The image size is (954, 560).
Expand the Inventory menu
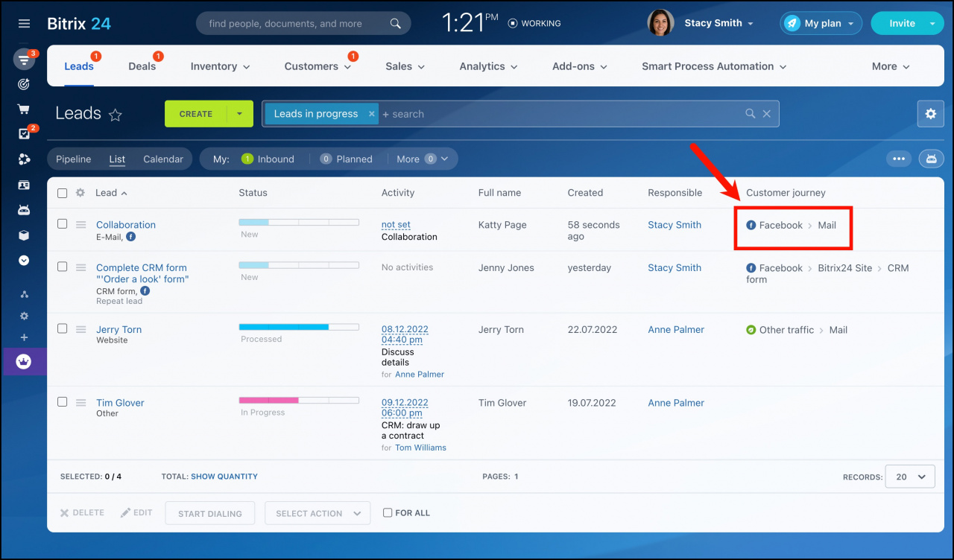(x=220, y=66)
